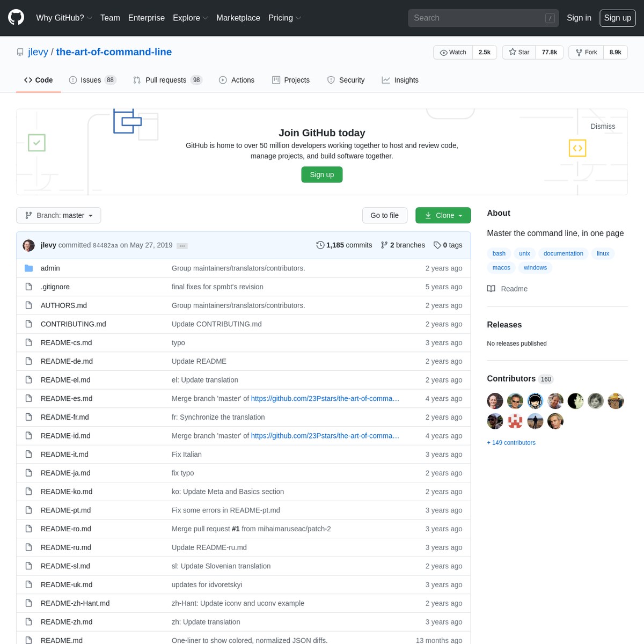Open the Enterprise menu item
This screenshot has height=644, width=644.
pos(147,18)
